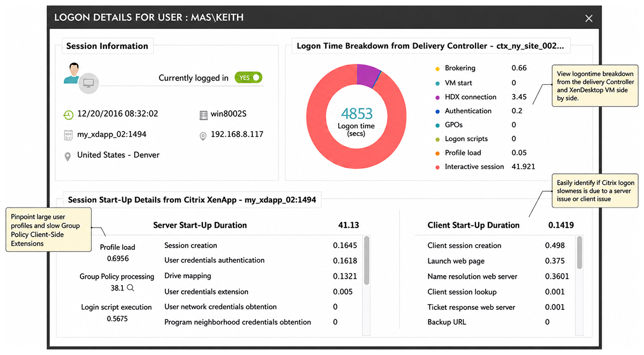
Task: Toggle the Currently logged in YES switch
Action: [248, 77]
